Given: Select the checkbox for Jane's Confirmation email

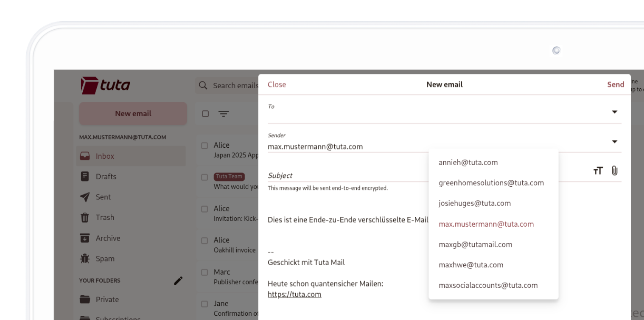Looking at the screenshot, I should (x=205, y=304).
